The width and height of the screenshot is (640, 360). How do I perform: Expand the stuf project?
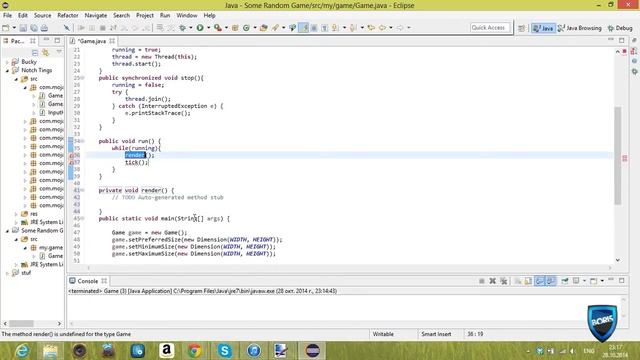[x=7, y=273]
